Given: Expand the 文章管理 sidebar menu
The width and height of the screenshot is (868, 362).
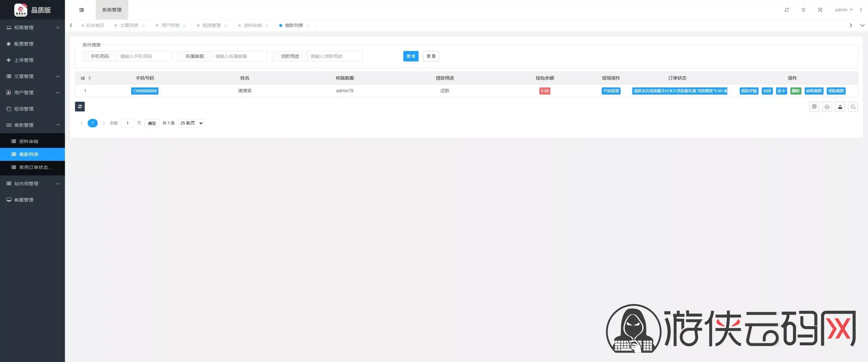Looking at the screenshot, I should click(32, 76).
